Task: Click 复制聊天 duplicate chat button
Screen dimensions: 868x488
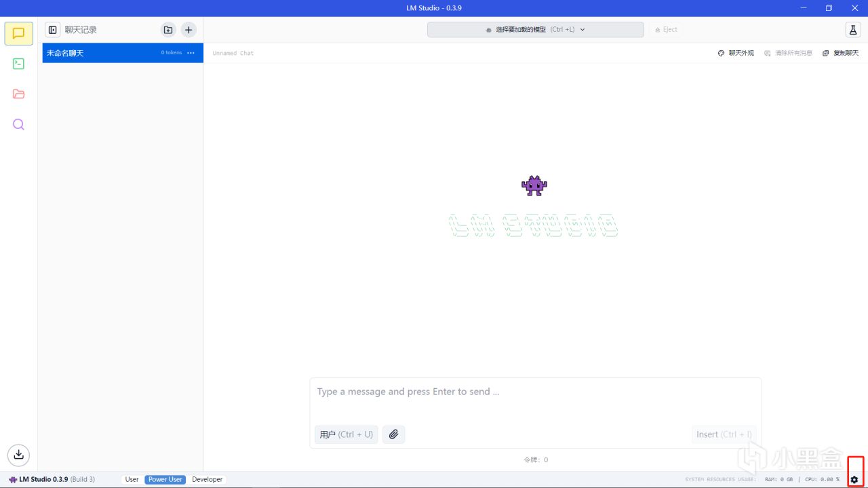Action: pos(841,53)
